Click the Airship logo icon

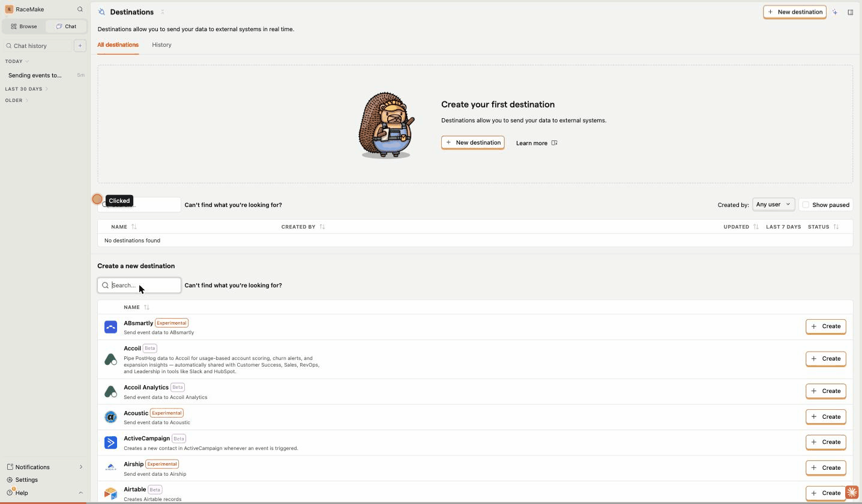pos(110,468)
